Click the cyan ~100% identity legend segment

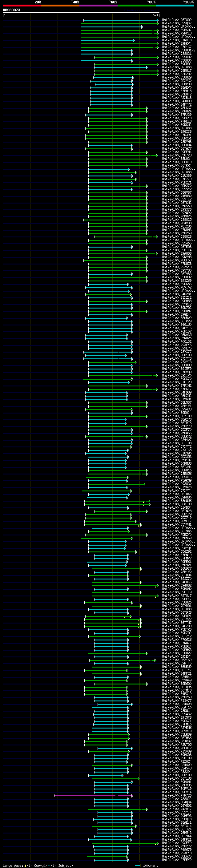click(x=175, y=6)
